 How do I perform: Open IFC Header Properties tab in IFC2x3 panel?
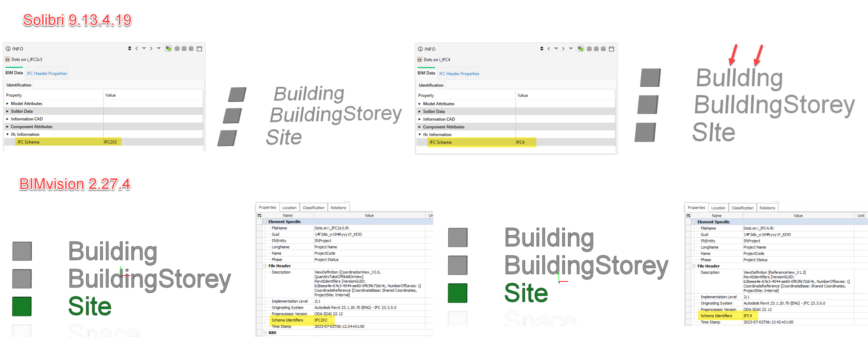pos(47,74)
